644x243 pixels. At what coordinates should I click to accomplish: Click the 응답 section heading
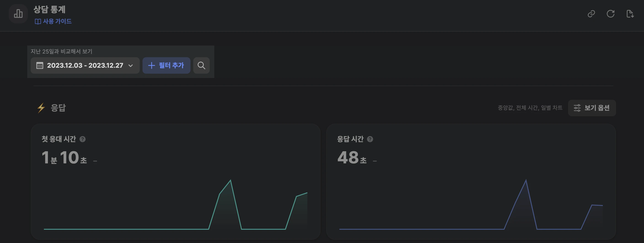pos(58,108)
